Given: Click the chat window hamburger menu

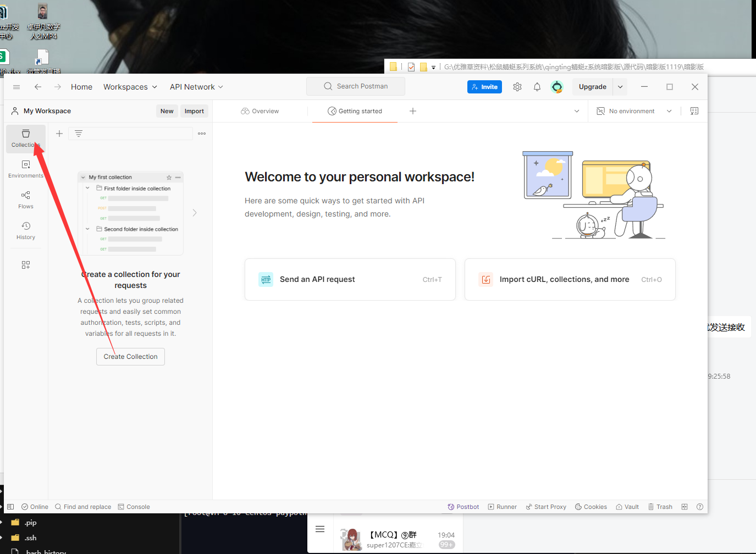Looking at the screenshot, I should click(x=320, y=529).
